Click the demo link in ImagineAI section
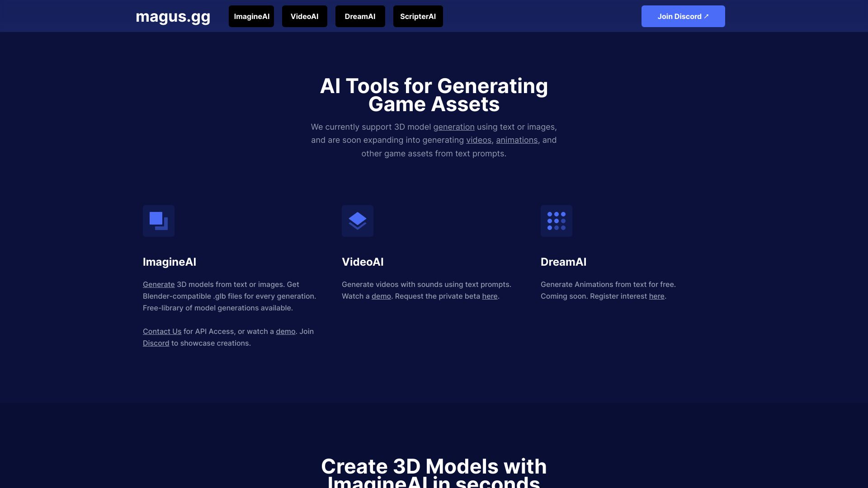868x488 pixels. (x=285, y=331)
